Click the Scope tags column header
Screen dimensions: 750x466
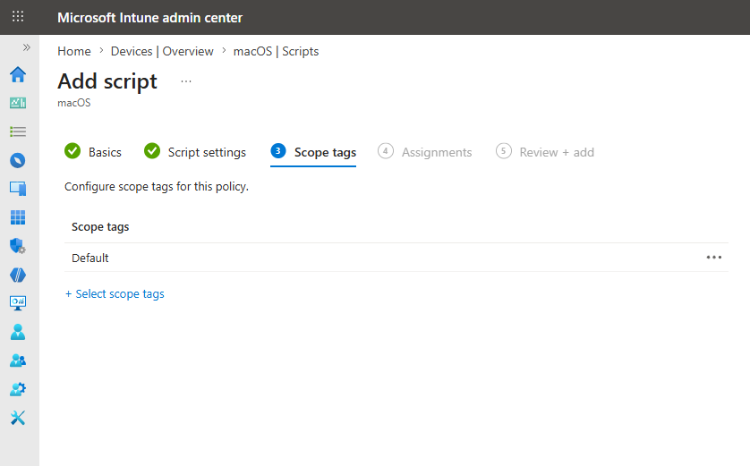pos(100,227)
